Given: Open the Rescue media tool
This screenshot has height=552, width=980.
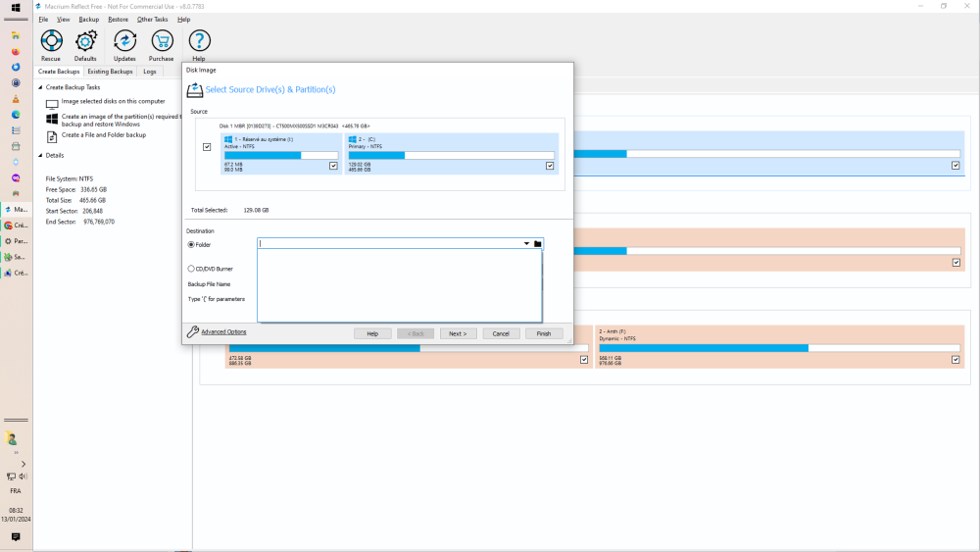Looking at the screenshot, I should pyautogui.click(x=51, y=41).
